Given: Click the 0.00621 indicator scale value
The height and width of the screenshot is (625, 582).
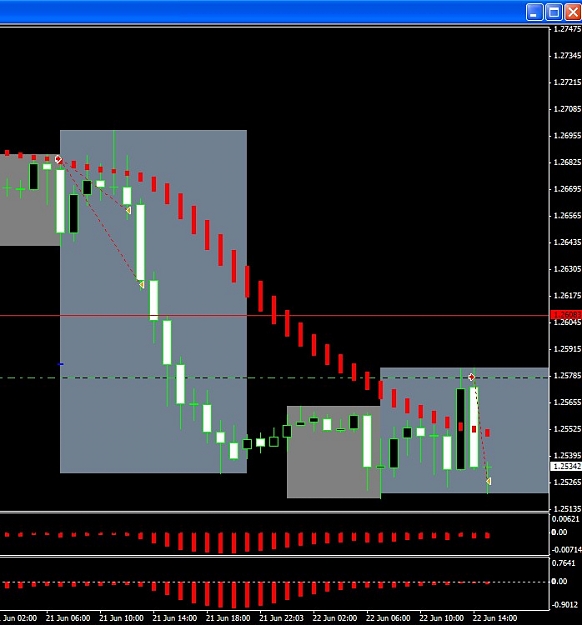Looking at the screenshot, I should point(565,519).
